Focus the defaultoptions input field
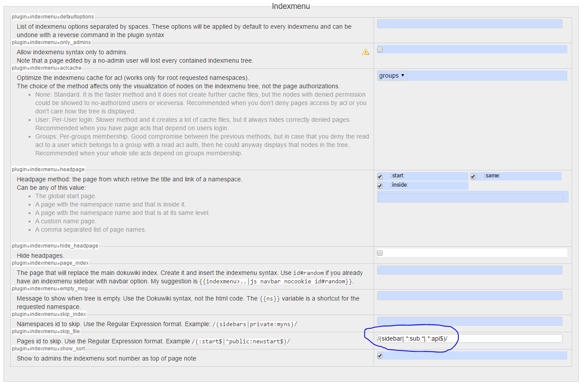 470,24
